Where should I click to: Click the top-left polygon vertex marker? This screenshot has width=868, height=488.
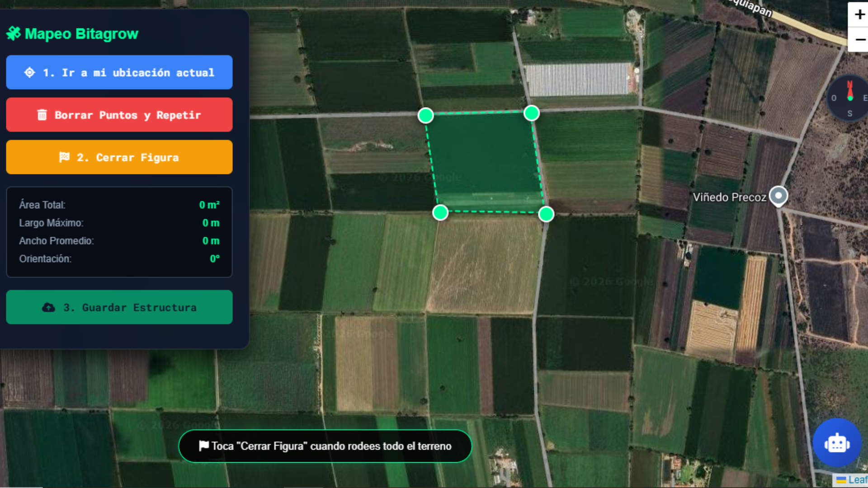425,116
